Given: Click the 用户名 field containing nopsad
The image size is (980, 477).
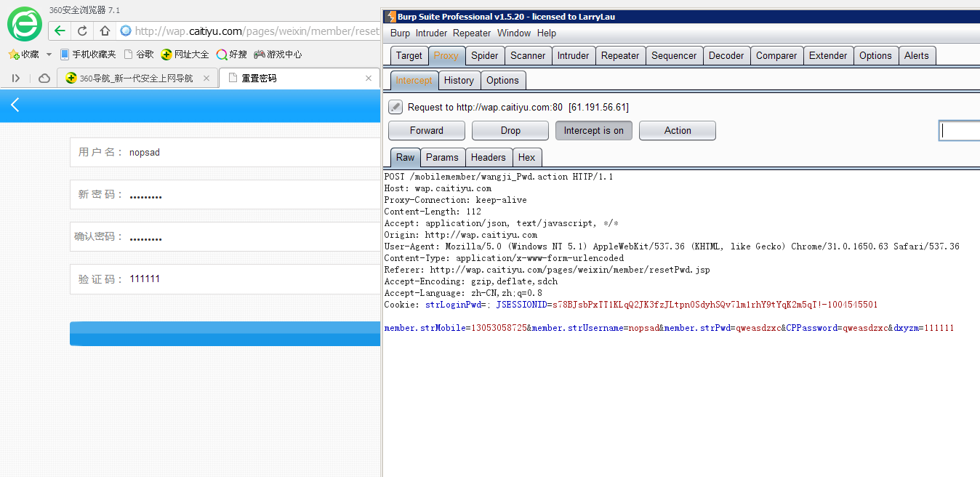Looking at the screenshot, I should point(225,153).
